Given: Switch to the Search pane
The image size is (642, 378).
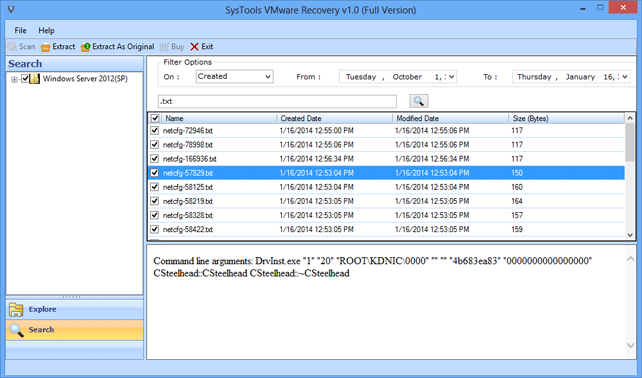Looking at the screenshot, I should [x=75, y=330].
